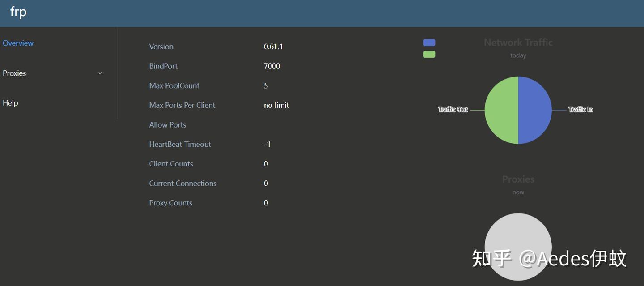Screen dimensions: 644x286
Task: Click the Max Ports Per Client label
Action: [x=182, y=105]
